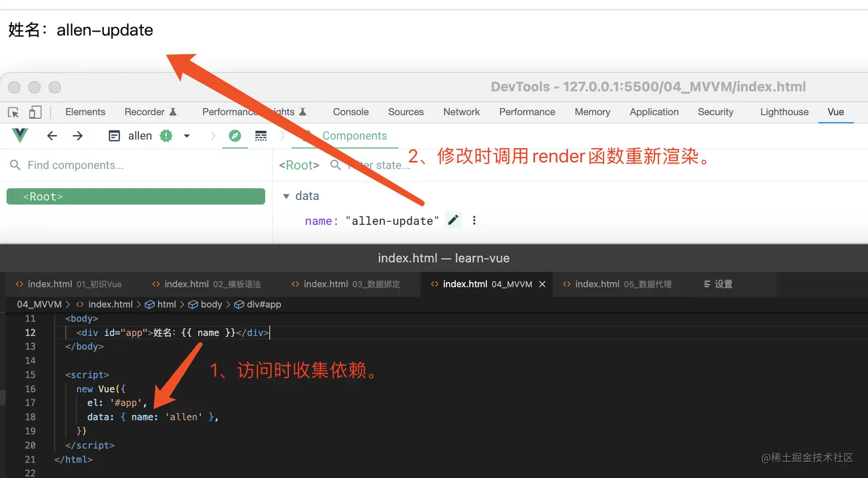
Task: Click the 04_MVVM breadcrumb folder
Action: (x=39, y=304)
